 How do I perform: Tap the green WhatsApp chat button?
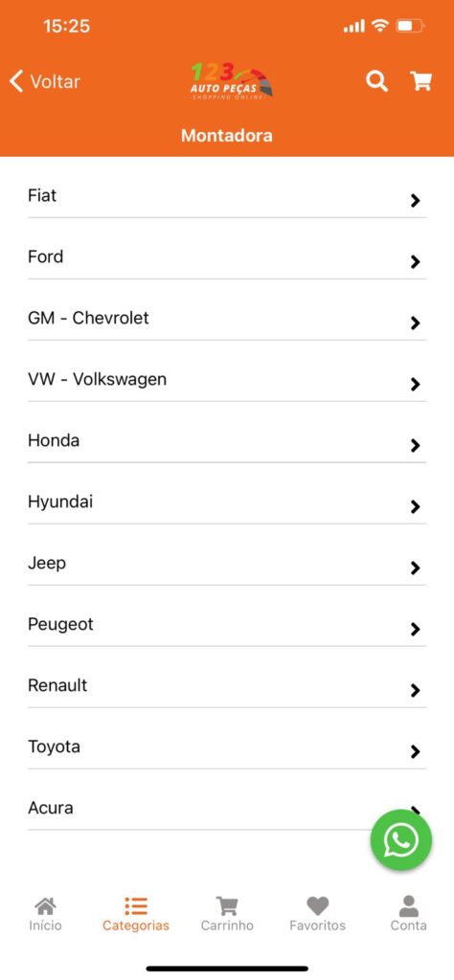[401, 839]
